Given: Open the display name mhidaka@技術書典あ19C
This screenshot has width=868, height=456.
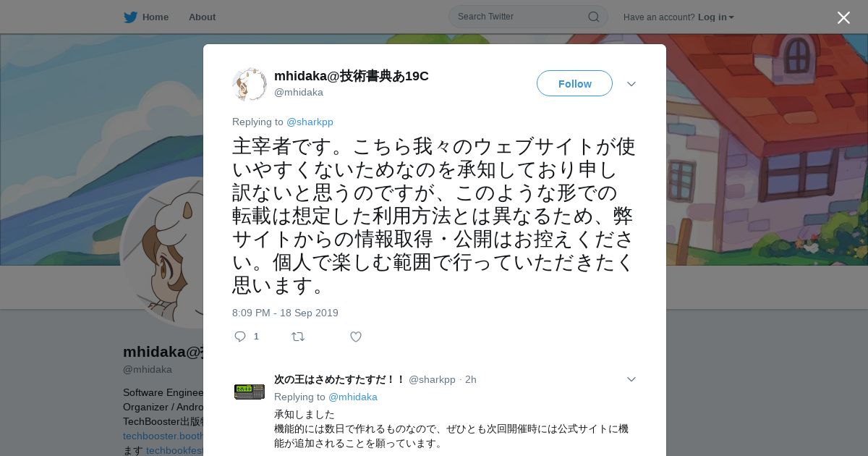Looking at the screenshot, I should (352, 76).
